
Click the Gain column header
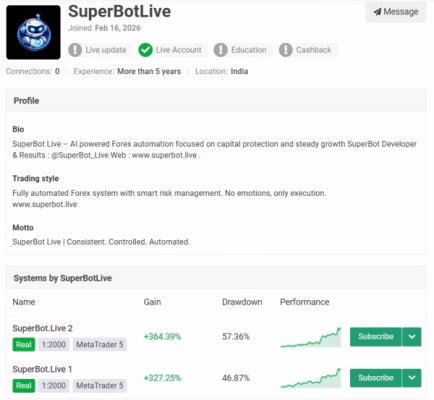click(x=152, y=302)
